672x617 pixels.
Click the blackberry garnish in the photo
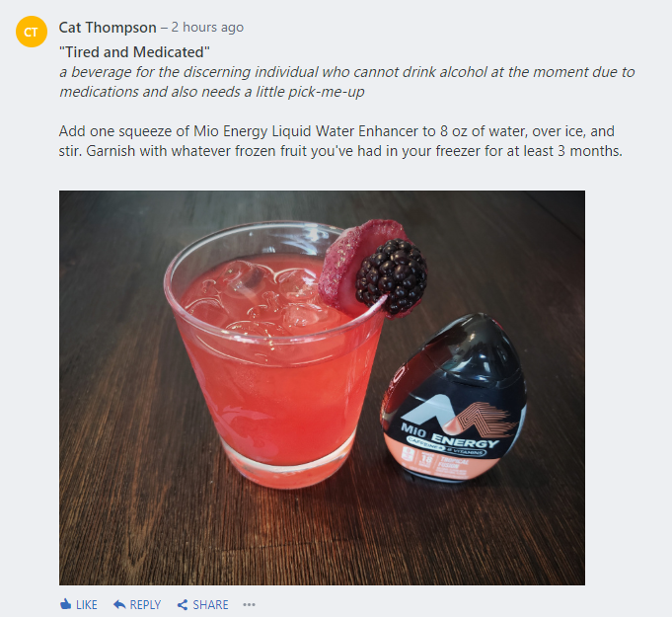pos(392,276)
